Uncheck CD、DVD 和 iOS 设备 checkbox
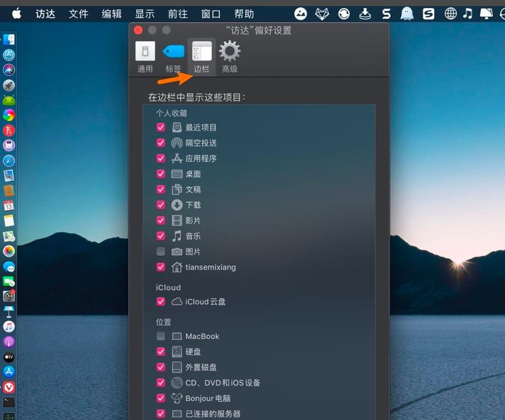505x420 pixels. click(161, 383)
